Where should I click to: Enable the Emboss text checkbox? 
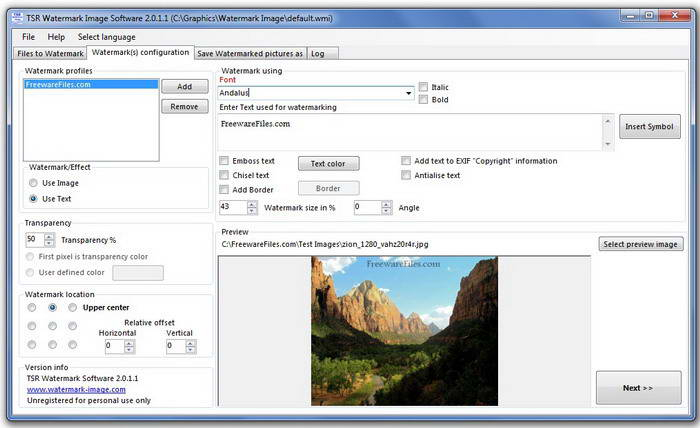(x=224, y=161)
